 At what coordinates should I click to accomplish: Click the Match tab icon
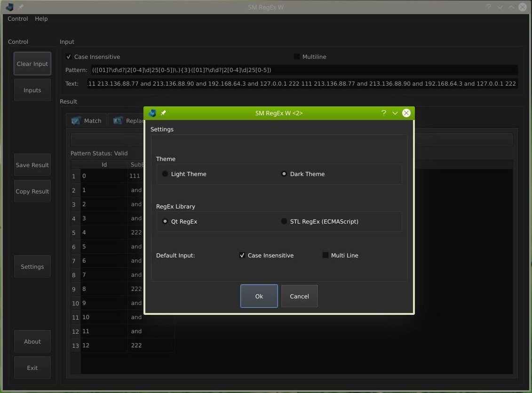coord(76,121)
